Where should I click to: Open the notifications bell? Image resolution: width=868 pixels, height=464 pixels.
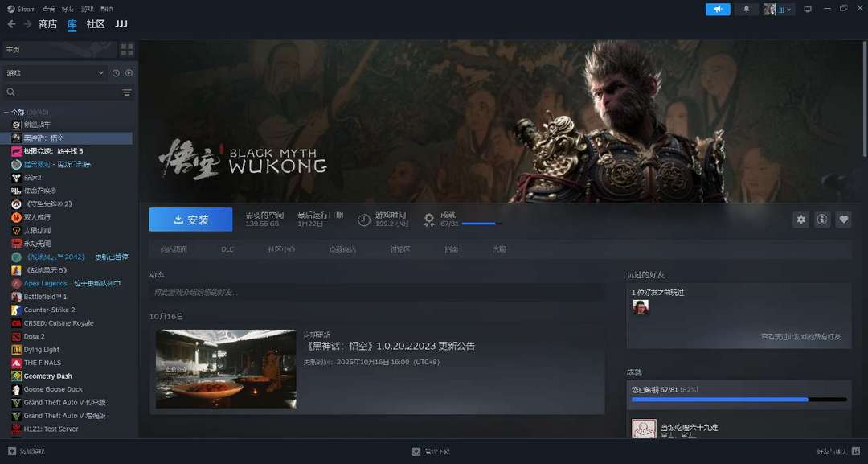(x=746, y=10)
